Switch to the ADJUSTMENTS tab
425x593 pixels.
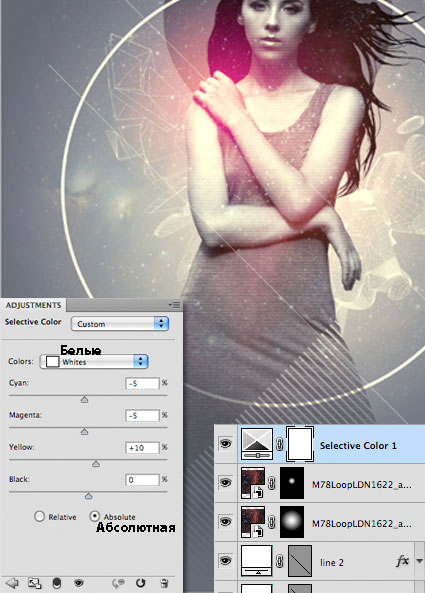33,305
